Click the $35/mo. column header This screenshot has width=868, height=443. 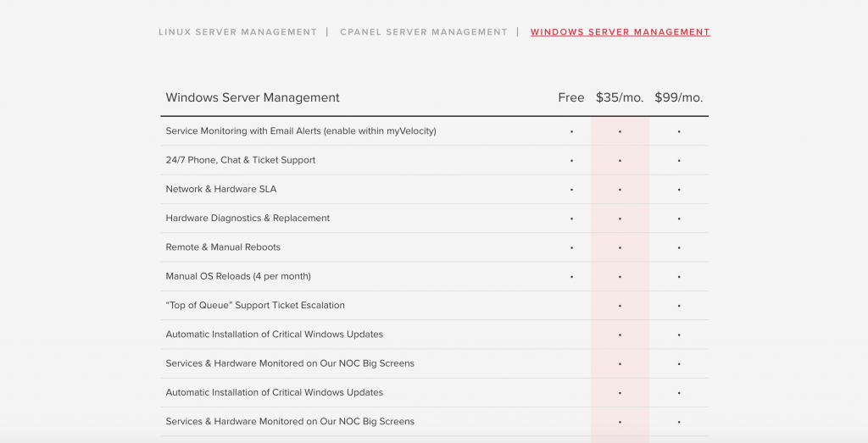click(x=620, y=97)
